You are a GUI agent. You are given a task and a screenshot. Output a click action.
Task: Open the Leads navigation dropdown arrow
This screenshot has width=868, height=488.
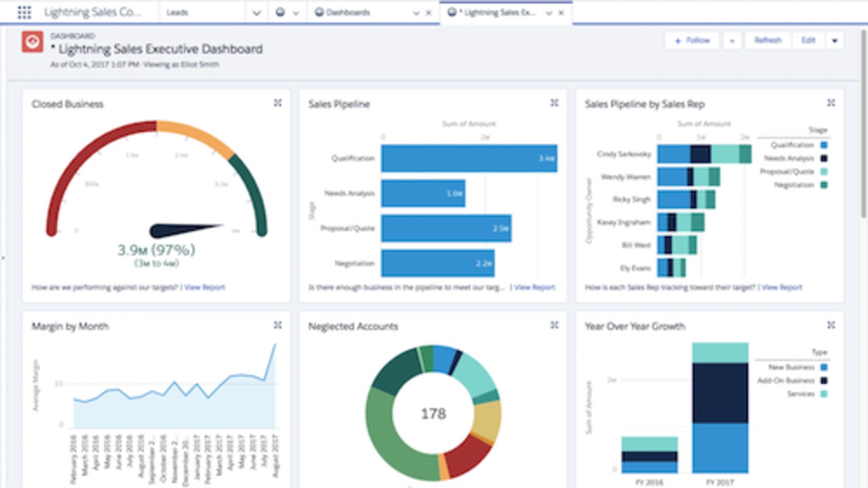(256, 13)
